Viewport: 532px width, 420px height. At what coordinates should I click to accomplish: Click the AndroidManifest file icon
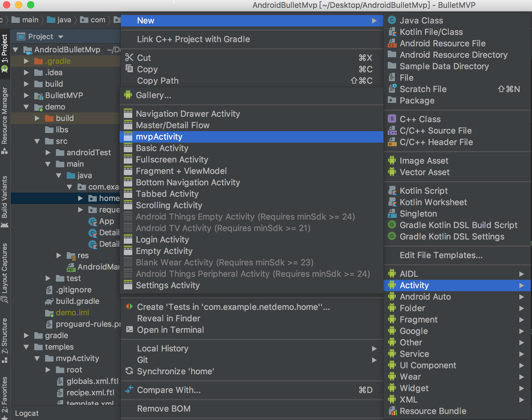(x=71, y=267)
